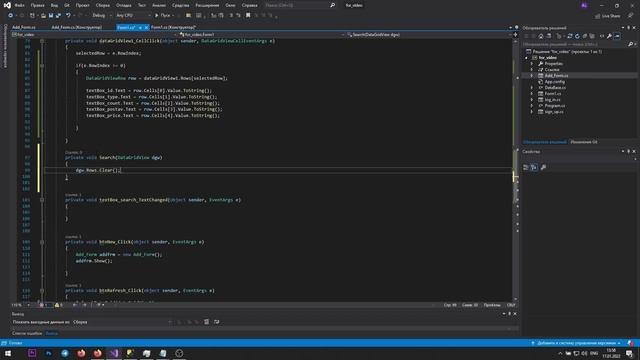640x360 pixels.
Task: Open the Any CPU platform dropdown
Action: (133, 16)
